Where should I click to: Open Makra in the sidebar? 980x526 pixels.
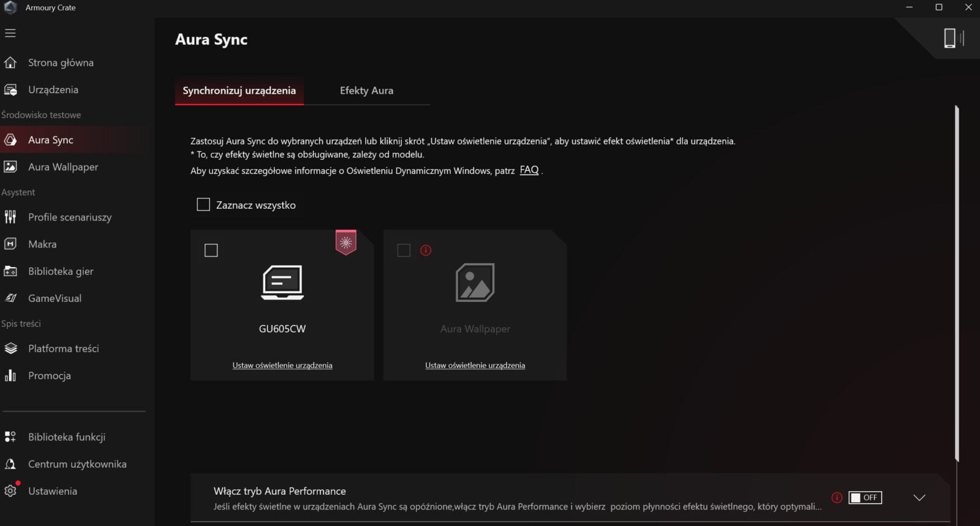42,244
